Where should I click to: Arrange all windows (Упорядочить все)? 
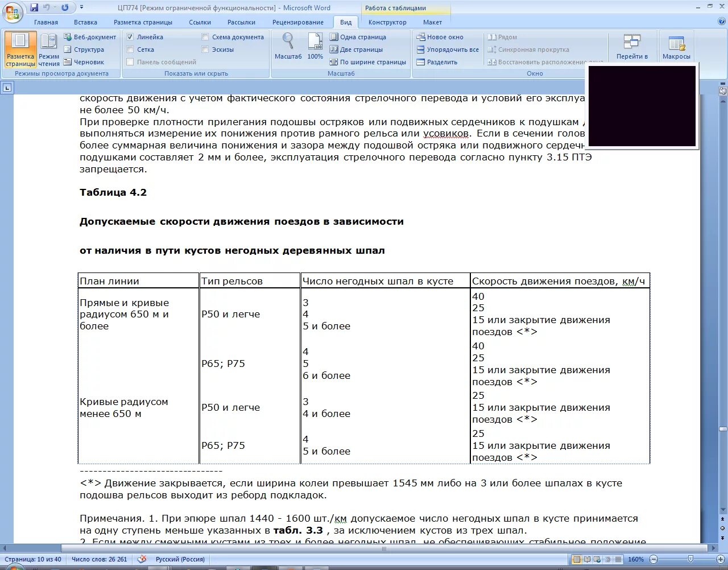click(448, 49)
